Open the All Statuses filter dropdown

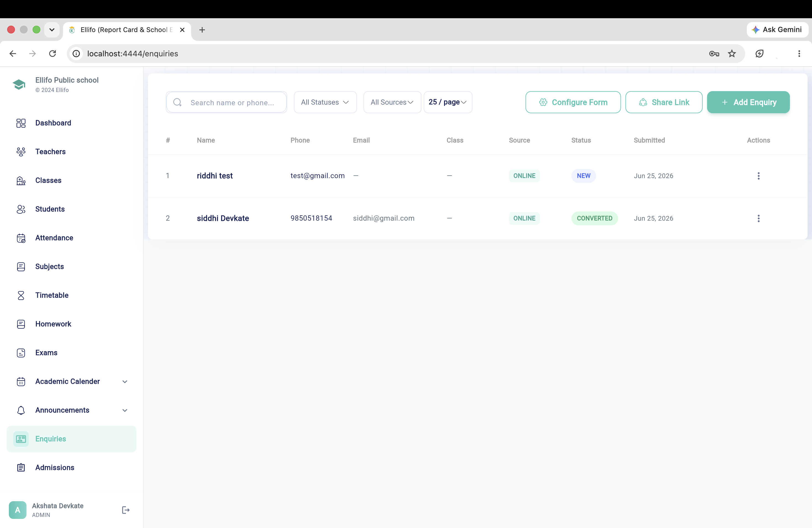coord(325,102)
